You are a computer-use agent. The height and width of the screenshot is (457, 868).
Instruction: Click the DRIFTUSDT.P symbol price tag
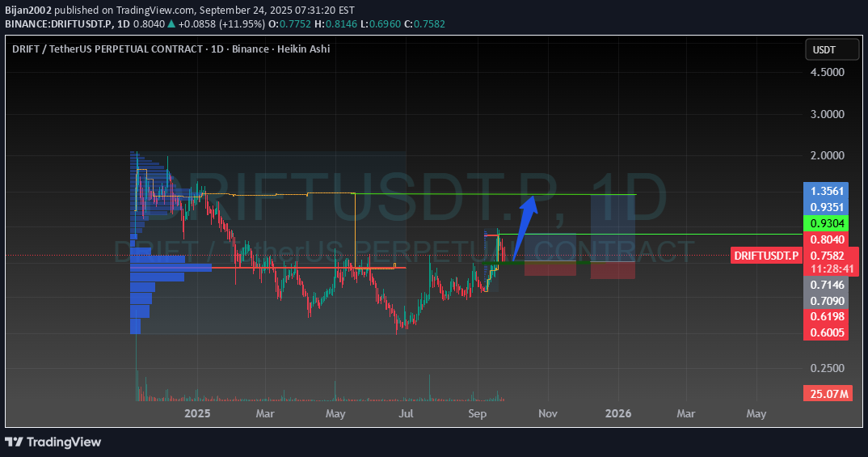767,256
